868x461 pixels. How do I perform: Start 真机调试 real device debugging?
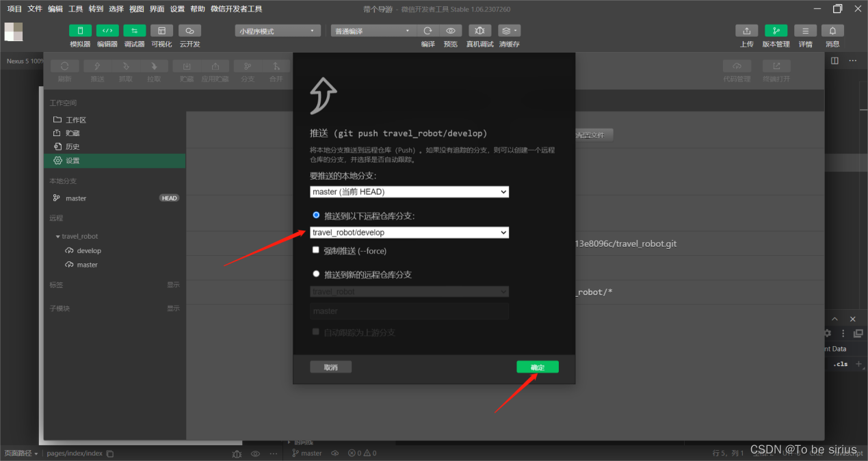click(x=480, y=31)
